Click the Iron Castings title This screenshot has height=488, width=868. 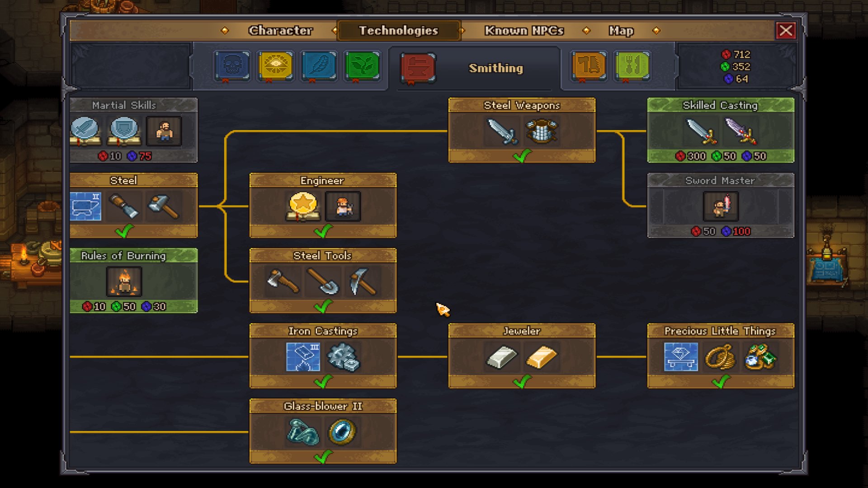(323, 331)
